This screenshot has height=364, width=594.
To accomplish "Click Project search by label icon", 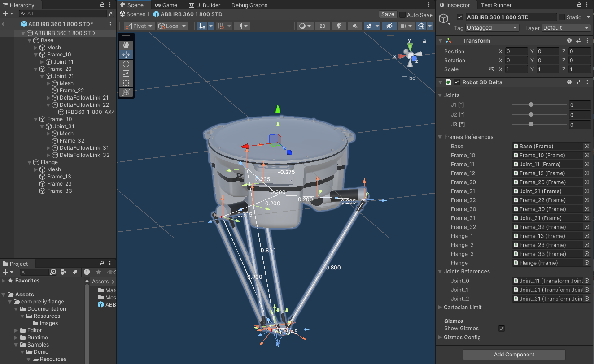I will coord(75,272).
